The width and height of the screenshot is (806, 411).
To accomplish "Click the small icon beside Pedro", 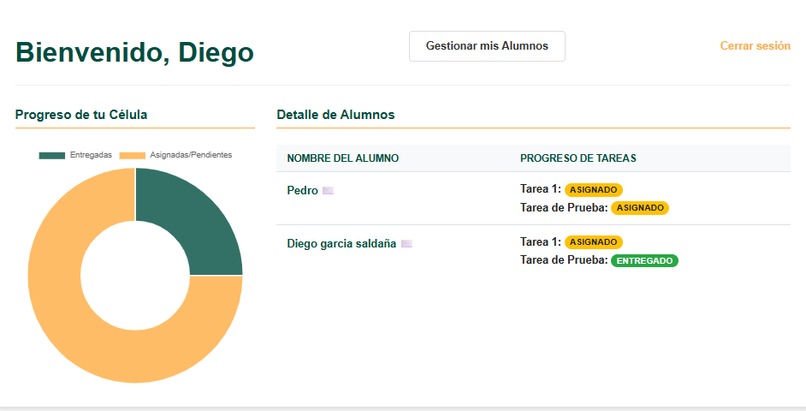I will click(x=328, y=191).
